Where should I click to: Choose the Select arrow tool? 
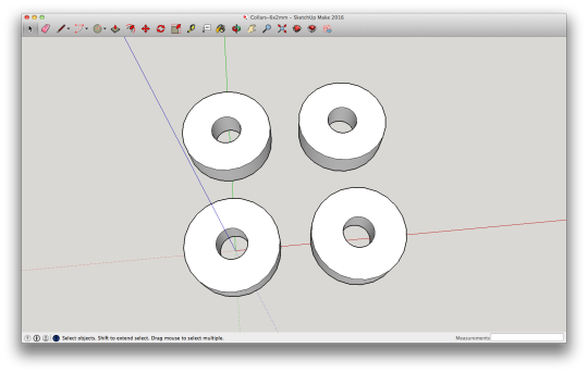(x=30, y=29)
